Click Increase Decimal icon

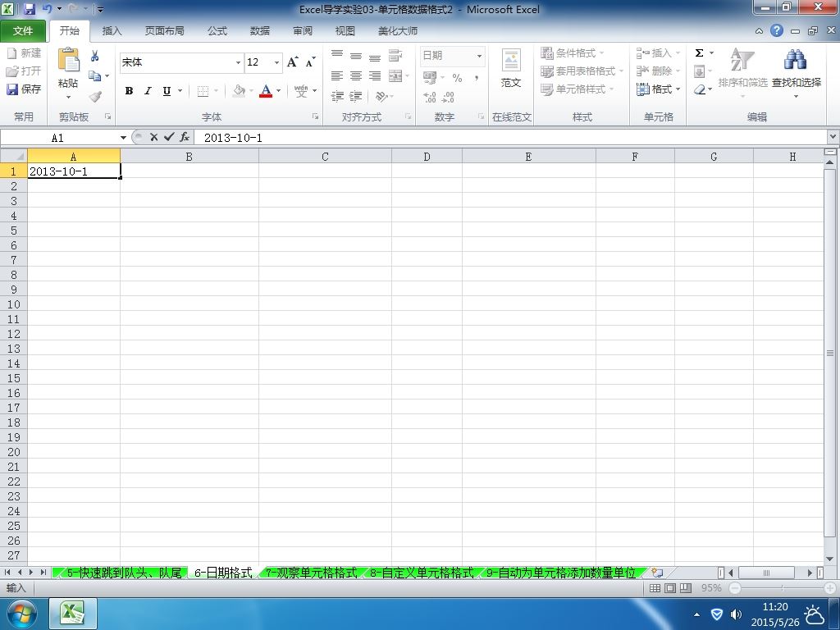click(430, 97)
